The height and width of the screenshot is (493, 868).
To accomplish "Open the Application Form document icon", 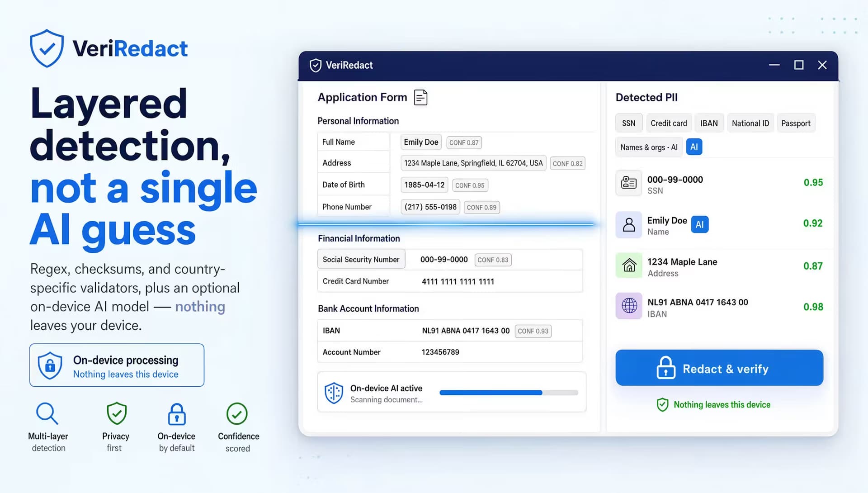I will pos(420,97).
